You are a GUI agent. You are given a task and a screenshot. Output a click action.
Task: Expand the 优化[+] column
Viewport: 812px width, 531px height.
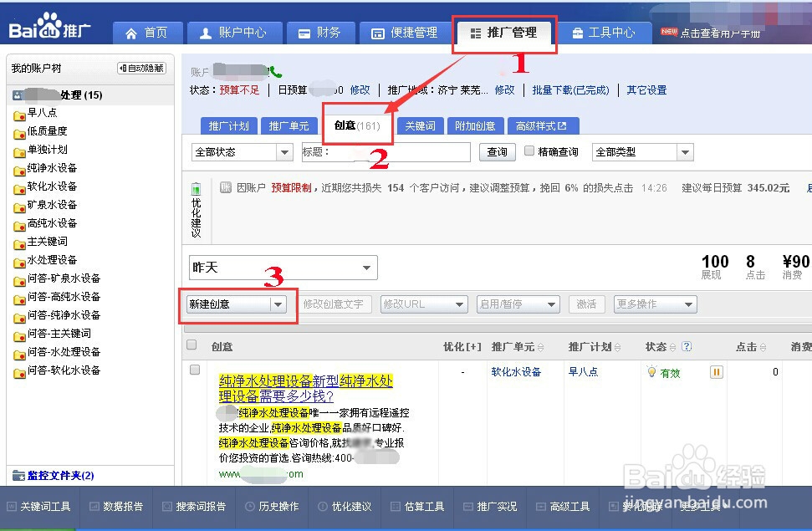click(x=462, y=347)
